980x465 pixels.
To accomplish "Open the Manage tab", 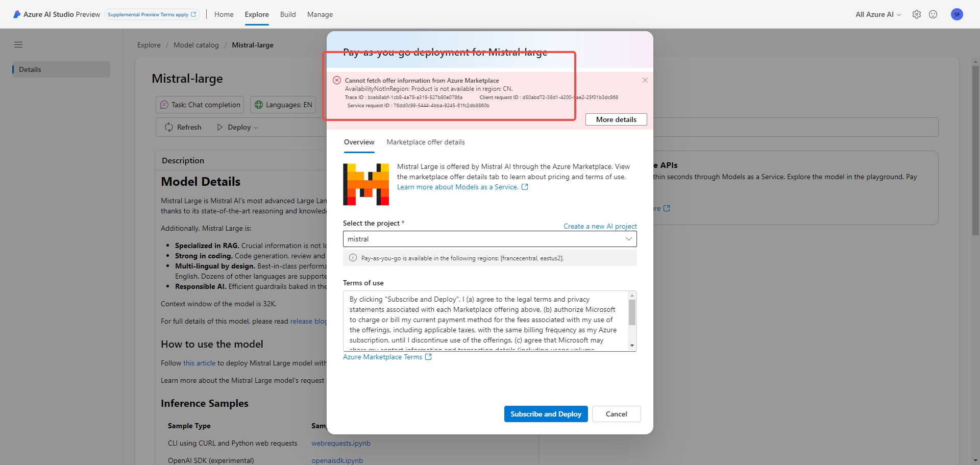I will point(320,14).
